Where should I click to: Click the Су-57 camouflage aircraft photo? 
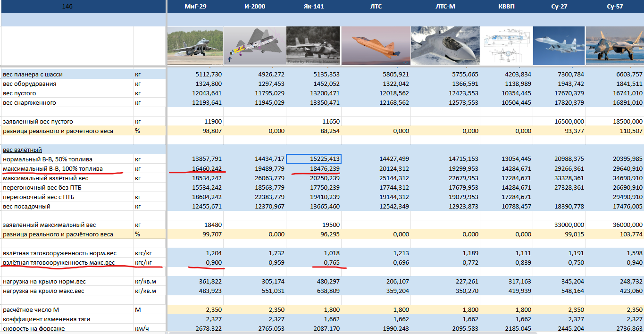[615, 46]
